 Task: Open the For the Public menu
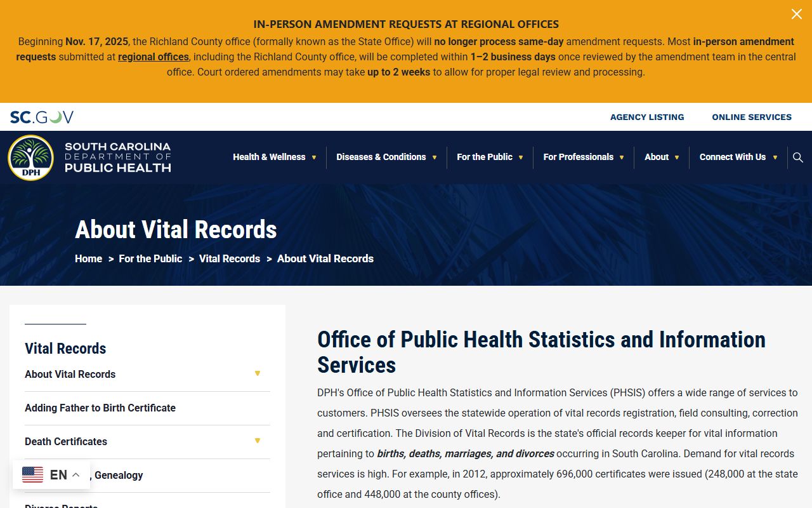485,157
